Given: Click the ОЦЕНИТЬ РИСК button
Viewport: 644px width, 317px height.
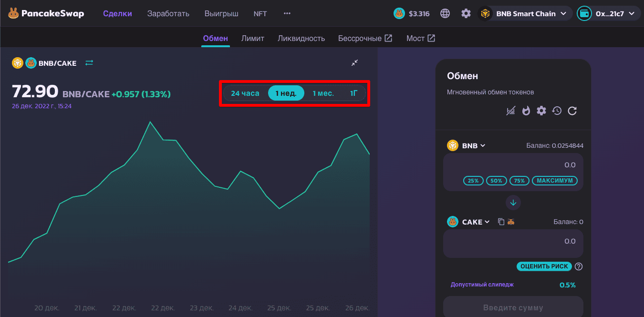Looking at the screenshot, I should 544,266.
